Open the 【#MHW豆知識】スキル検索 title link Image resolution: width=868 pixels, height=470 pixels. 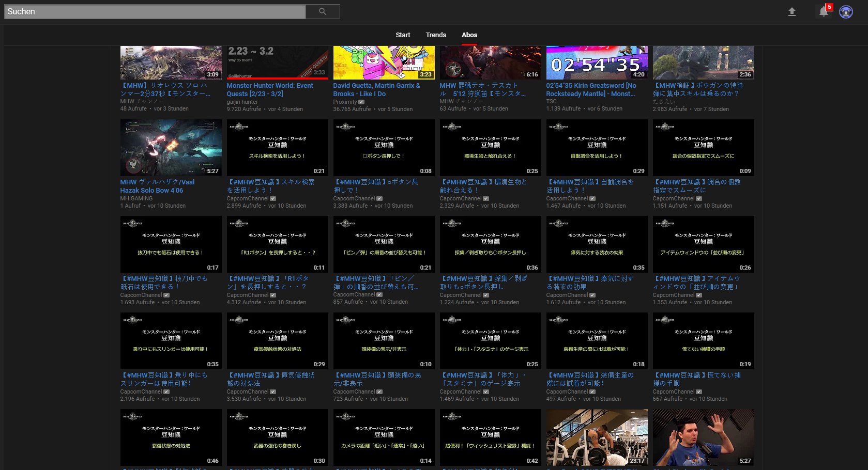pos(270,186)
